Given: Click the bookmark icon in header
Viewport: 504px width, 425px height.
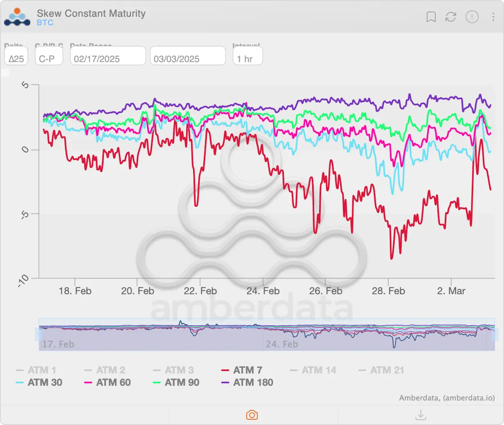Looking at the screenshot, I should 431,17.
